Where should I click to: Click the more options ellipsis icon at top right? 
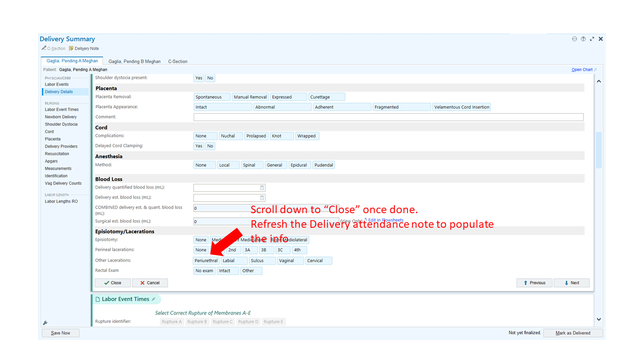tap(575, 39)
